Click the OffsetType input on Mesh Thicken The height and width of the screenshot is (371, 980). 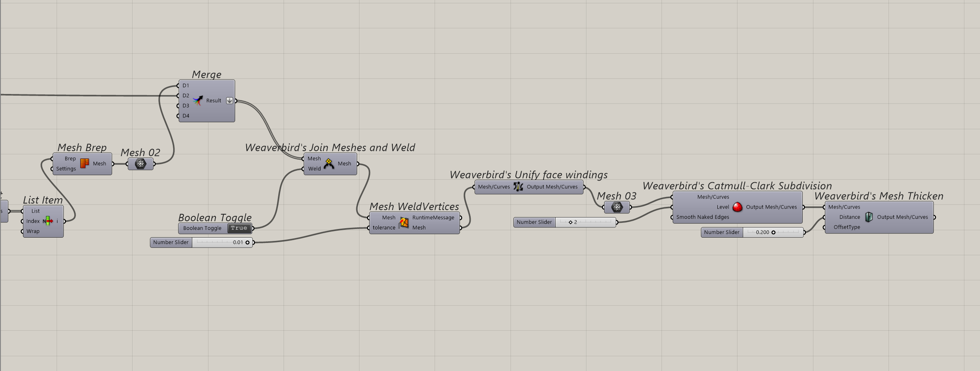point(846,227)
